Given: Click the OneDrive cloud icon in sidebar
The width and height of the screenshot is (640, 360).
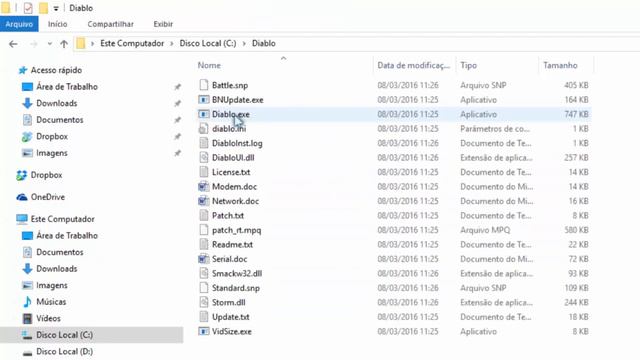Looking at the screenshot, I should click(x=22, y=197).
